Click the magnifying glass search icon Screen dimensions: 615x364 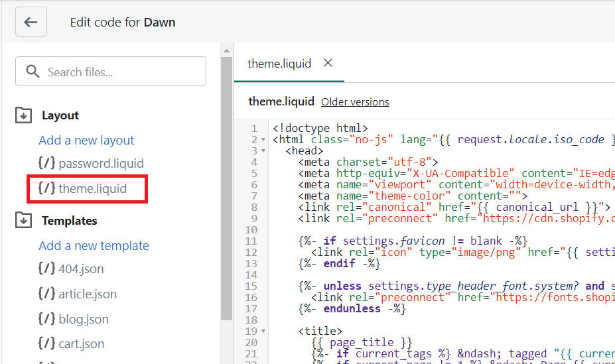[x=33, y=72]
